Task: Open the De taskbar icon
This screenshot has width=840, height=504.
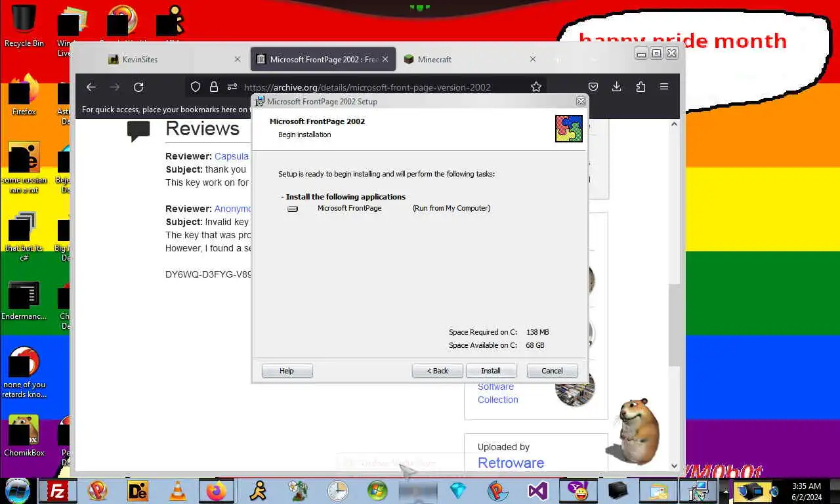Action: [x=138, y=490]
